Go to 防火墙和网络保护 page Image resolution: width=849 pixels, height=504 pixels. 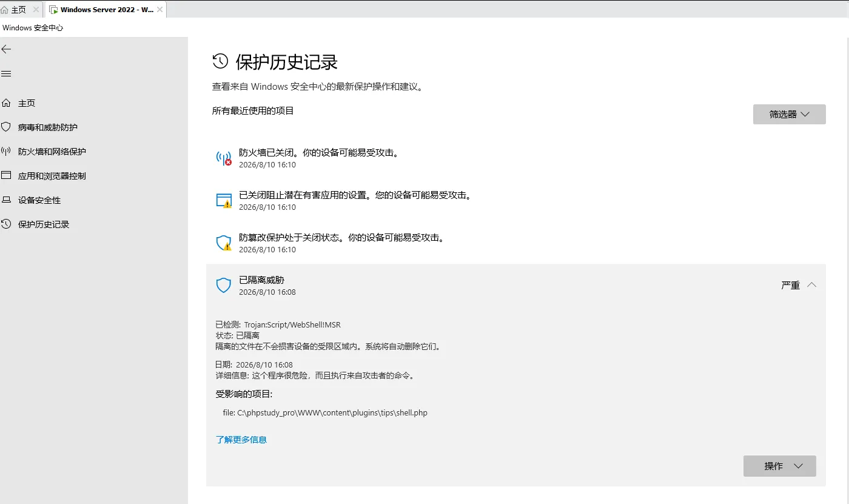[52, 152]
